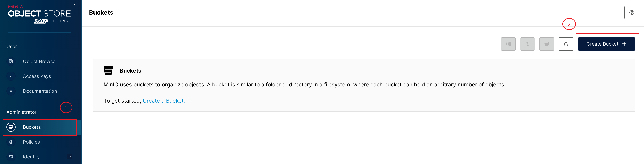This screenshot has width=644, height=164.
Task: Click the multi-bucket selection toolbar icon
Action: pyautogui.click(x=546, y=44)
